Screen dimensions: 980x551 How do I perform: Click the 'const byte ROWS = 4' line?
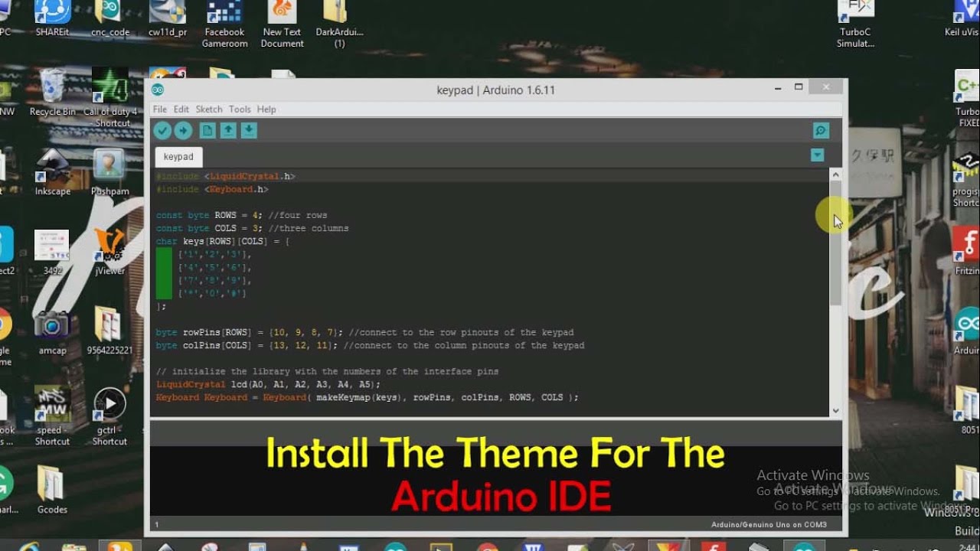[x=242, y=215]
